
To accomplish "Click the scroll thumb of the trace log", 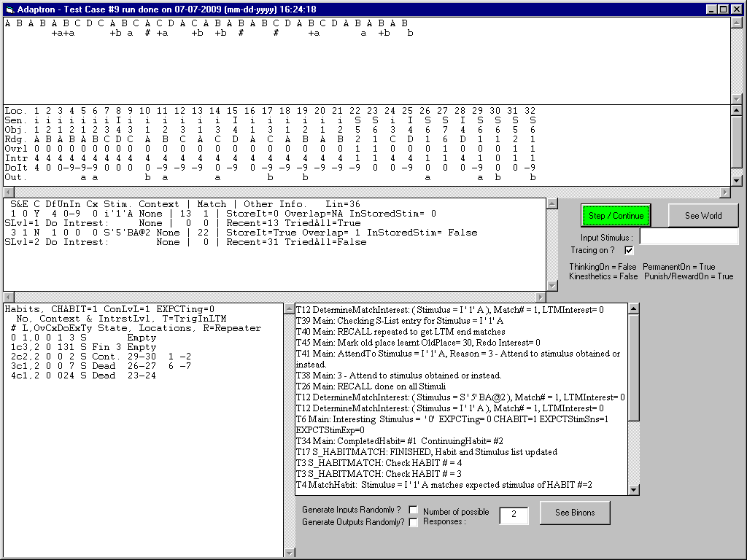I will [634, 367].
